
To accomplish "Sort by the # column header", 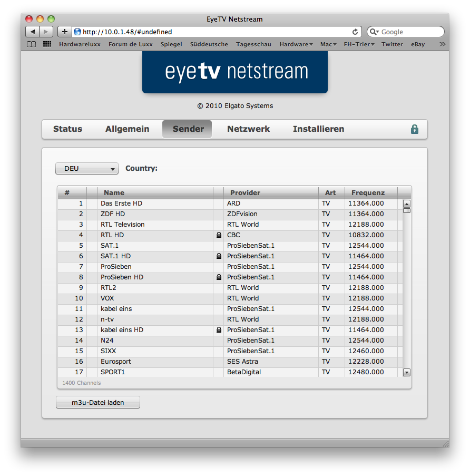I will tap(72, 193).
